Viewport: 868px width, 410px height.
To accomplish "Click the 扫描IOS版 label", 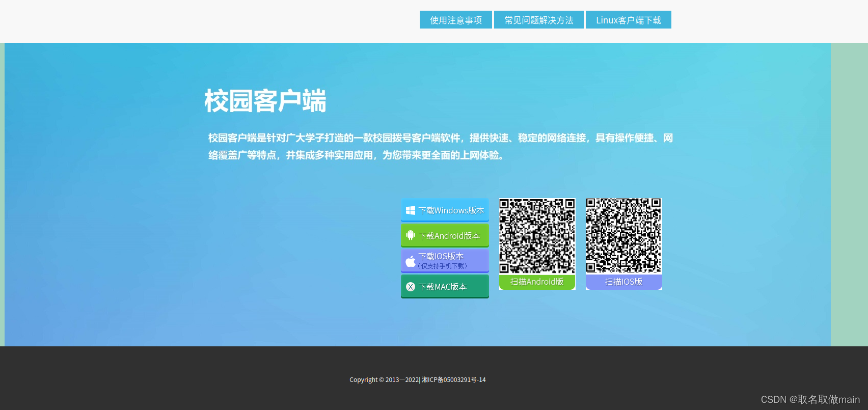I will (624, 282).
